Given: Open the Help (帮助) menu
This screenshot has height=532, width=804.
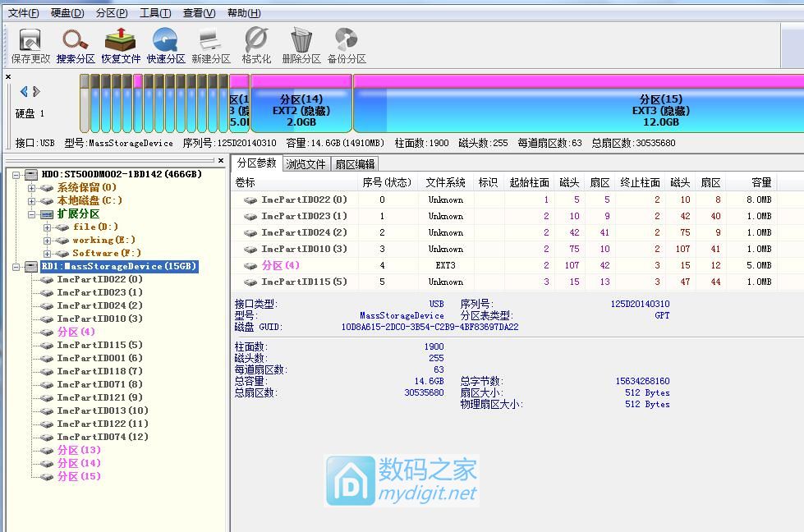Looking at the screenshot, I should coord(244,13).
